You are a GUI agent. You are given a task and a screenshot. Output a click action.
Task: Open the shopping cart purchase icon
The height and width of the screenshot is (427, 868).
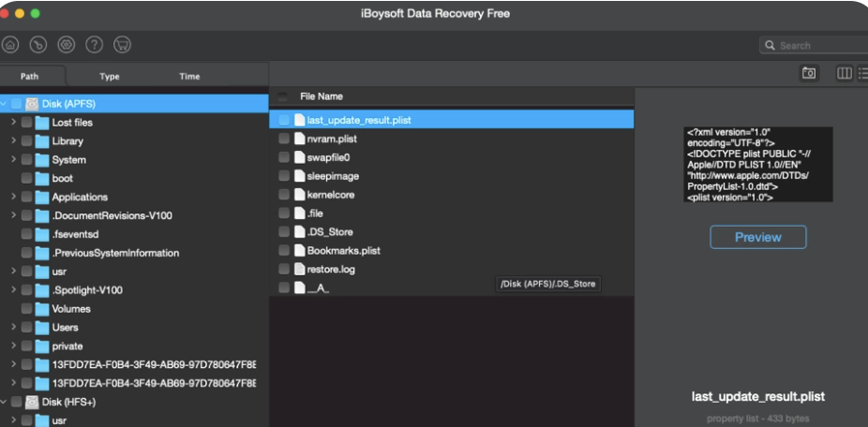click(x=123, y=45)
